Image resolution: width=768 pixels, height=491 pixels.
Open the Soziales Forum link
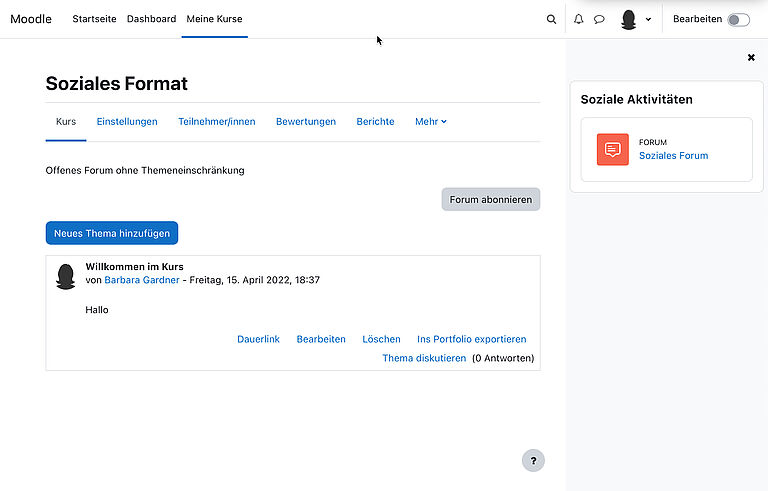click(673, 156)
